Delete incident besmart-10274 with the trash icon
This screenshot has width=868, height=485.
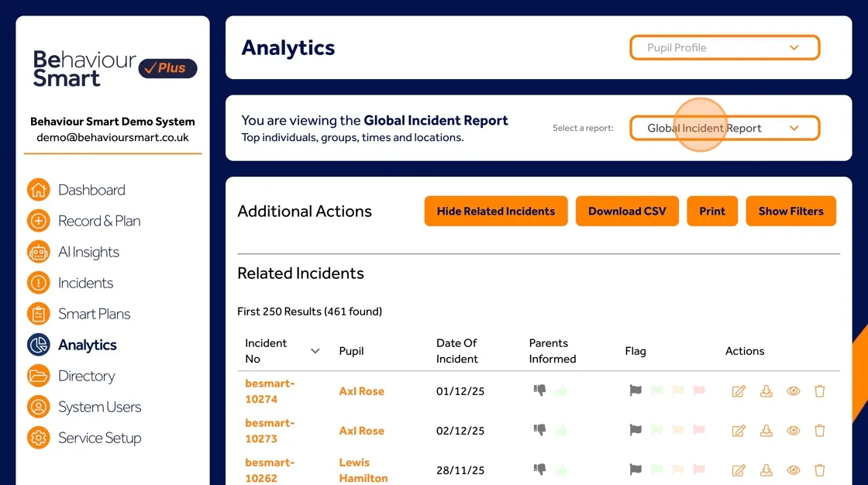819,391
